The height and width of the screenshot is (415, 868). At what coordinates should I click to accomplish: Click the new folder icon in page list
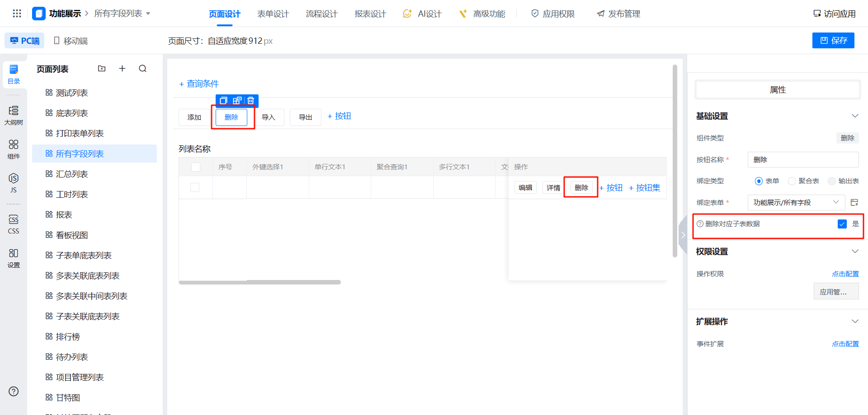[x=102, y=69]
